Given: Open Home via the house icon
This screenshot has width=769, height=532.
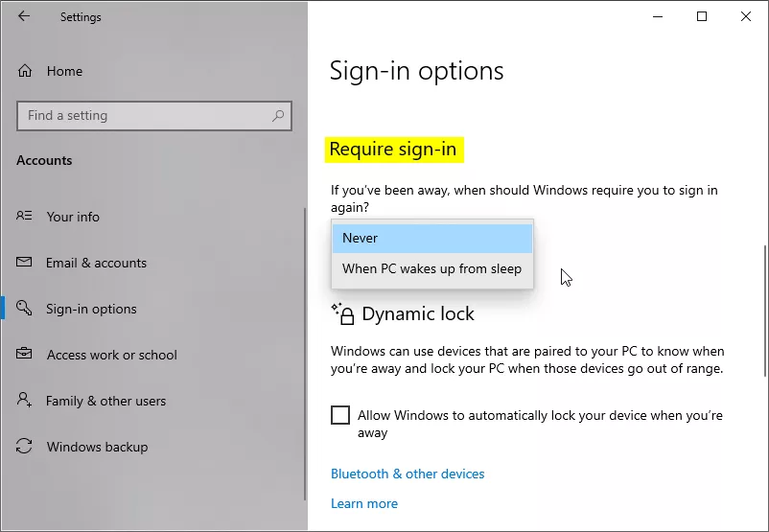Looking at the screenshot, I should [x=25, y=71].
